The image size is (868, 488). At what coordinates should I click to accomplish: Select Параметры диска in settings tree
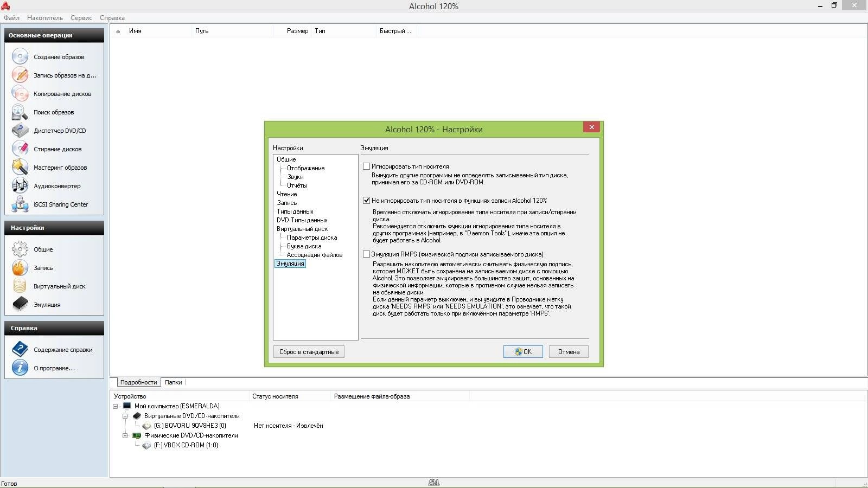click(x=311, y=237)
